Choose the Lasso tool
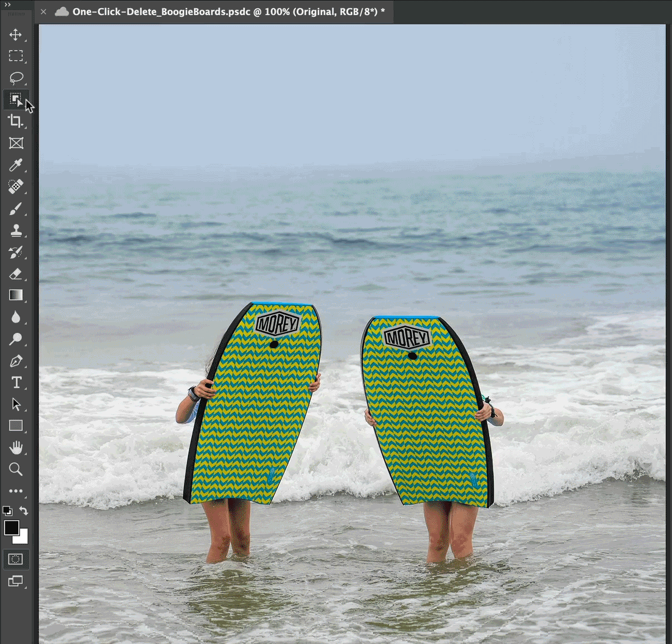 coord(16,78)
